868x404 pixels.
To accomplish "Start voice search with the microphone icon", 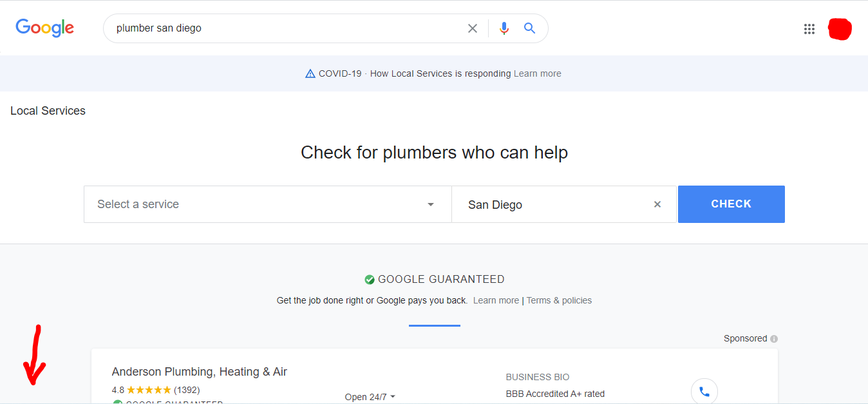I will pos(504,28).
